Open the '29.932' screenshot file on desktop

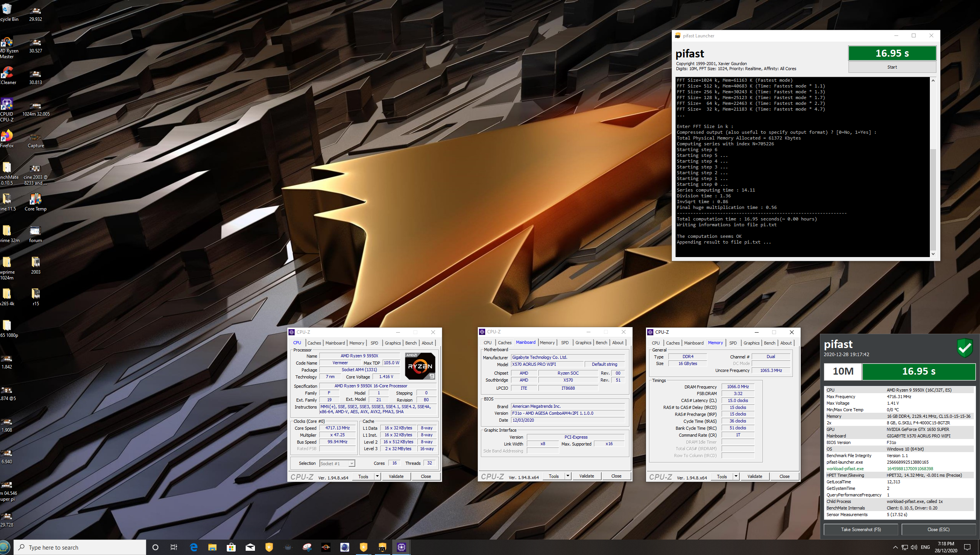(35, 14)
